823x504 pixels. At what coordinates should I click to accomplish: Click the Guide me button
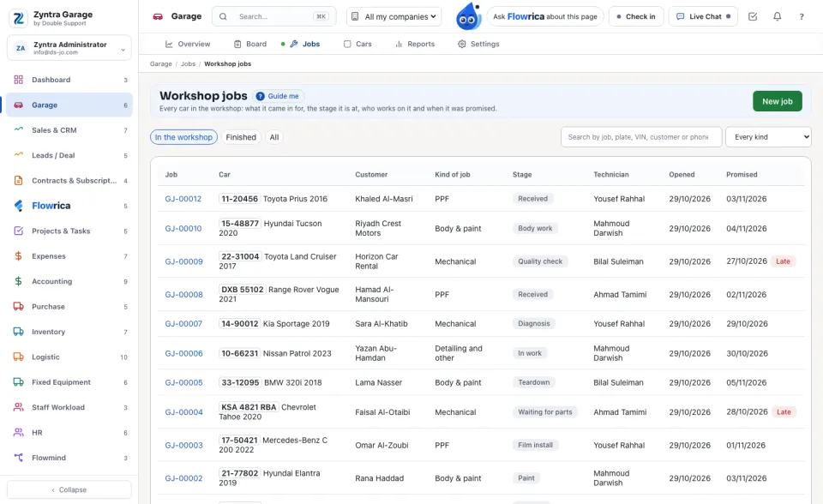pos(277,96)
